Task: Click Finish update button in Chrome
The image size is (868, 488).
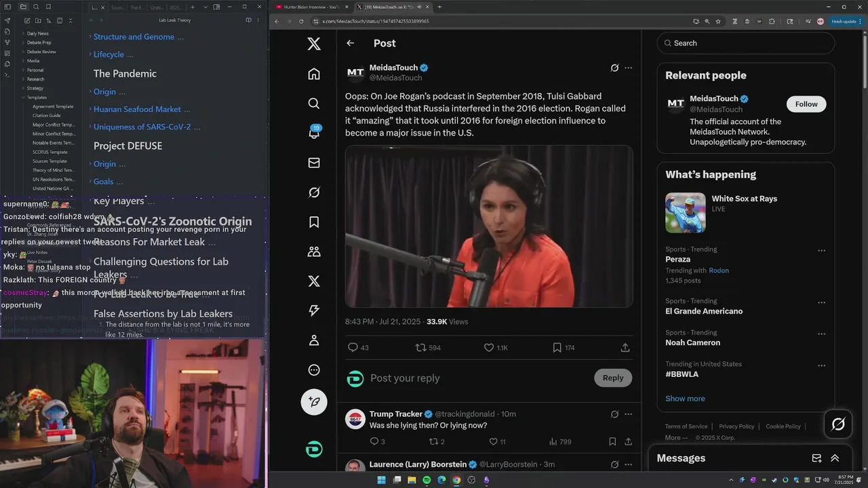Action: [848, 21]
